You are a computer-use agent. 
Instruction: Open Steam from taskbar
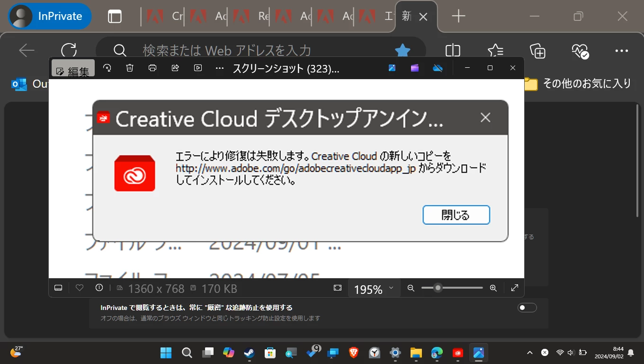point(249,353)
